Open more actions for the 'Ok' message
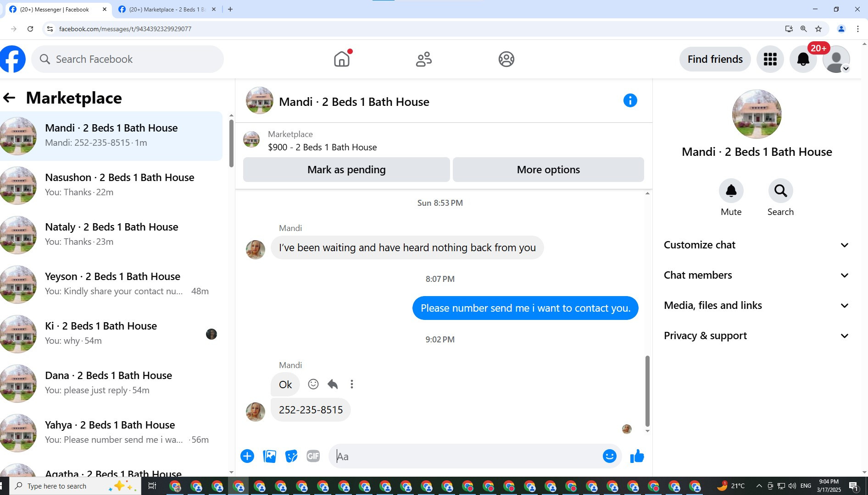Viewport: 868px width, 495px height. (352, 384)
